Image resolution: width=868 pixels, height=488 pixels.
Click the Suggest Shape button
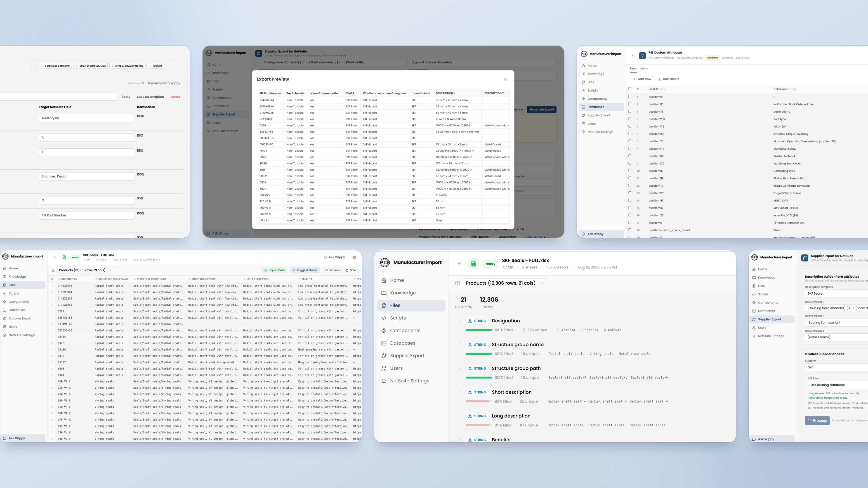pos(305,270)
